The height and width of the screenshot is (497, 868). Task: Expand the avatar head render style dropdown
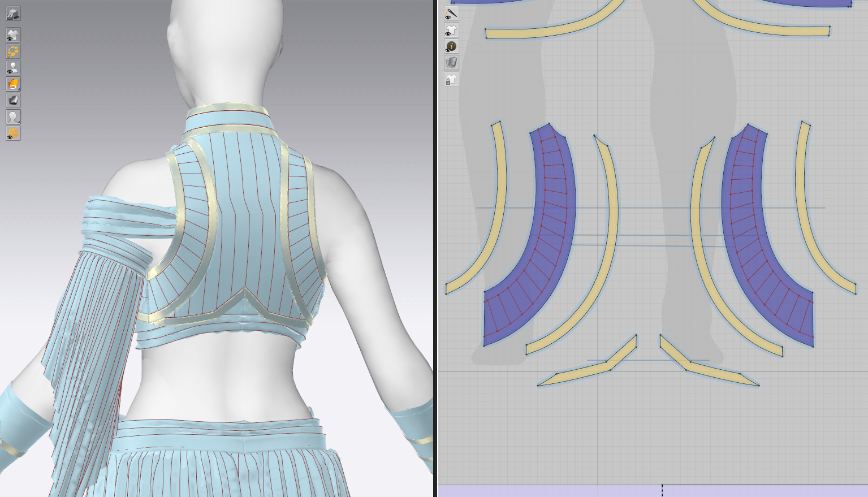pyautogui.click(x=13, y=117)
